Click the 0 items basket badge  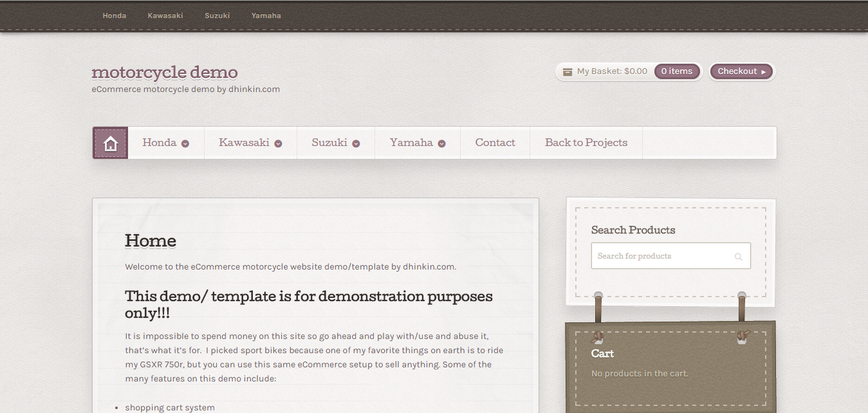[677, 71]
